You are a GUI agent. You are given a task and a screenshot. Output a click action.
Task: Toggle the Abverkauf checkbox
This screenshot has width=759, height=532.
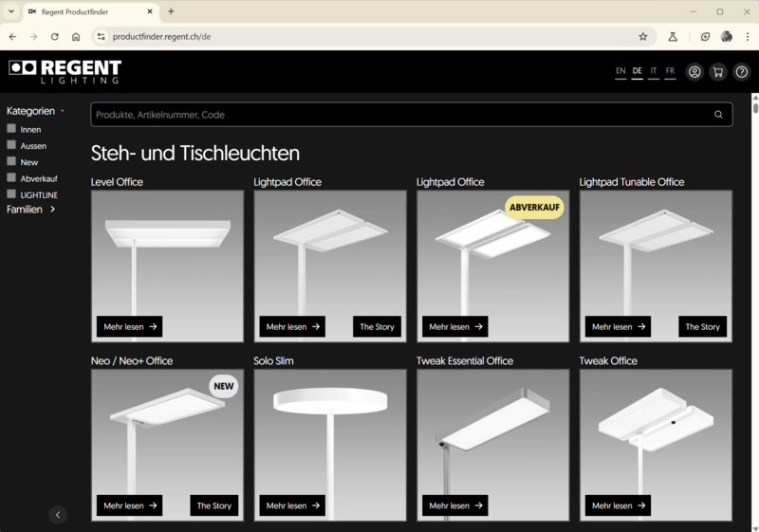[11, 177]
